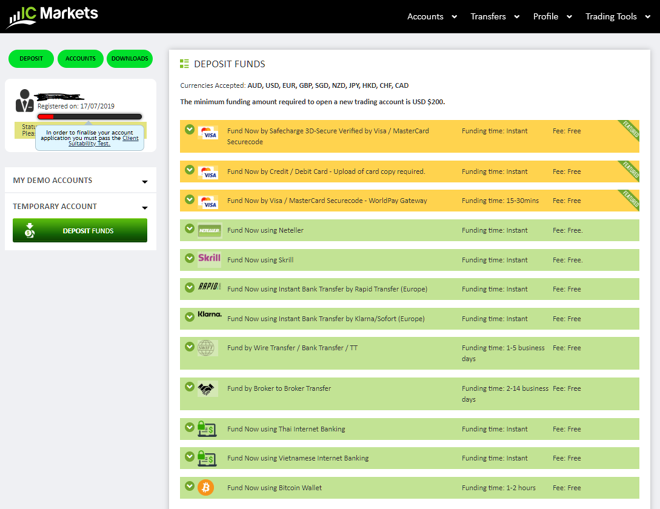Expand the Thai Internet Banking row chevron
The image size is (660, 509).
pos(189,427)
